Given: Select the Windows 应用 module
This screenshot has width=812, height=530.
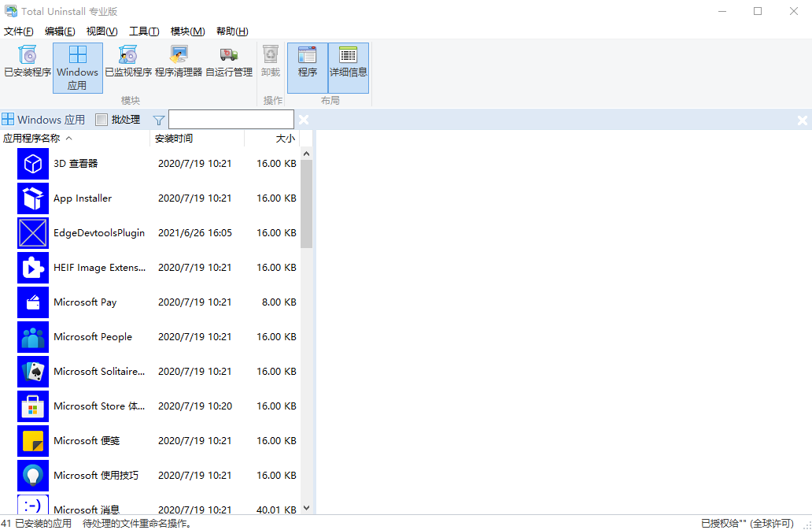Looking at the screenshot, I should 78,68.
